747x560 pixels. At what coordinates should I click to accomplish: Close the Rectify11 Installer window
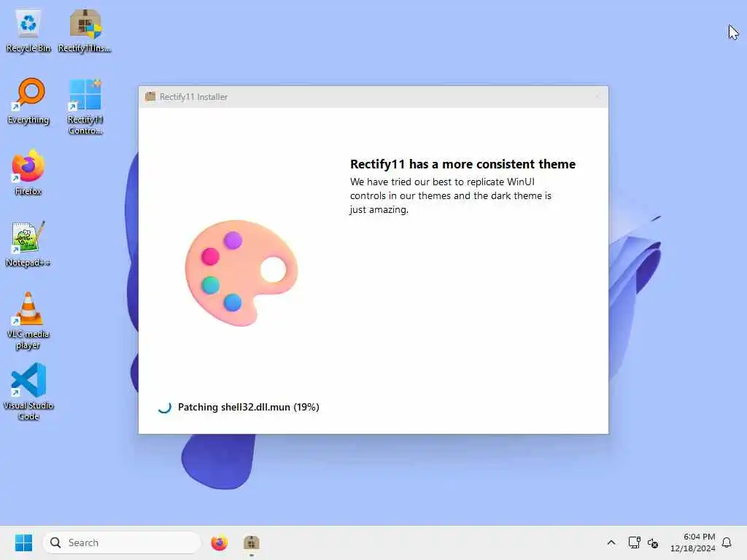pos(597,97)
